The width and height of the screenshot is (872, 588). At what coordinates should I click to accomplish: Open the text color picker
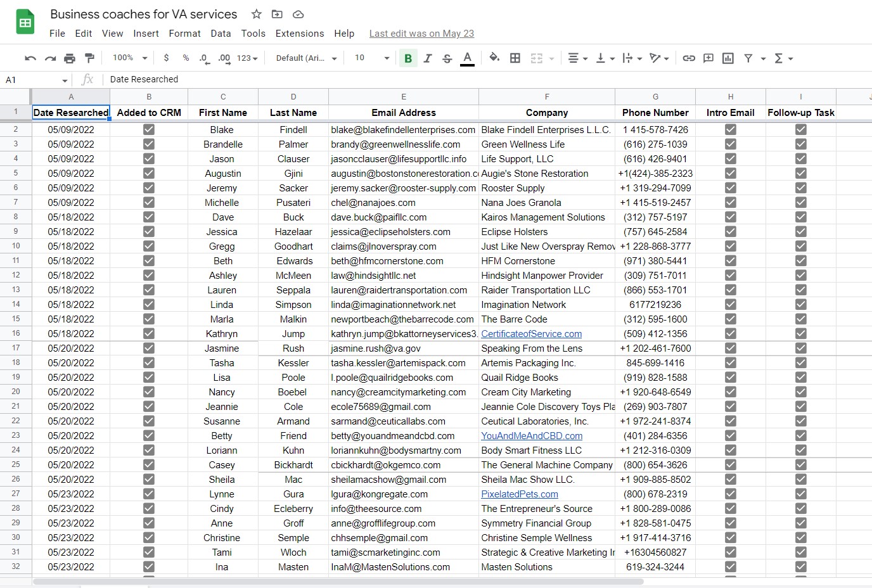[x=467, y=58]
